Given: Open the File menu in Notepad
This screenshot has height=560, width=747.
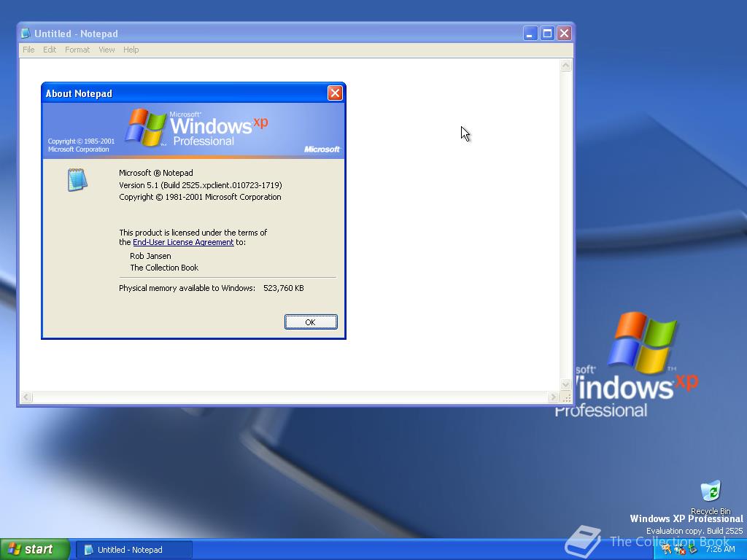Looking at the screenshot, I should coord(28,50).
